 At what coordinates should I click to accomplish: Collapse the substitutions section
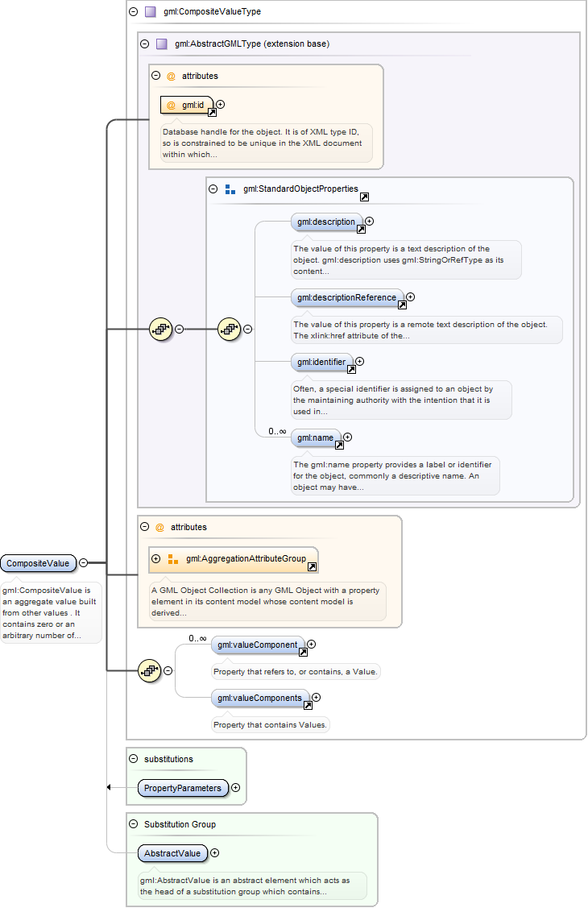(134, 759)
